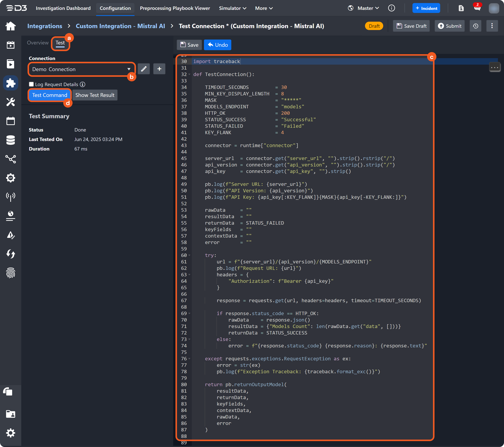Expand the Simulator menu
This screenshot has width=504, height=447.
[x=232, y=8]
